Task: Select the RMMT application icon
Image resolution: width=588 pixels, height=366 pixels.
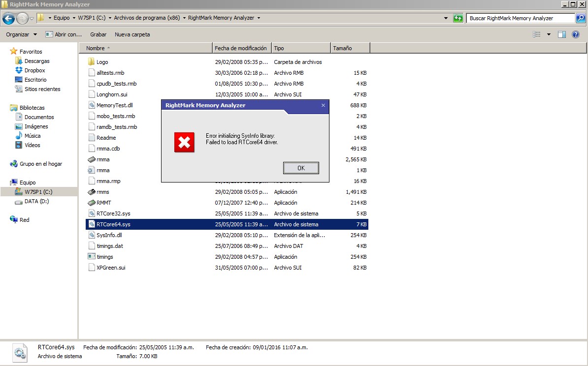Action: (91, 203)
